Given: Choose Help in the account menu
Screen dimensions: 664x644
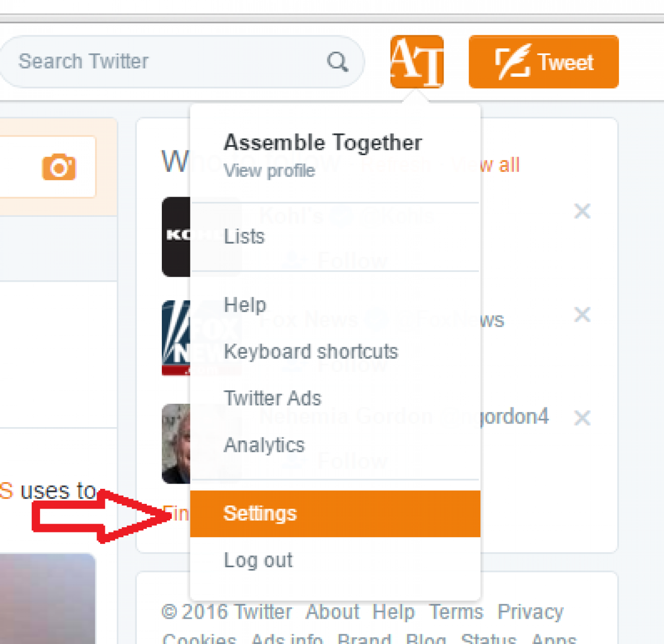Looking at the screenshot, I should pyautogui.click(x=245, y=305).
